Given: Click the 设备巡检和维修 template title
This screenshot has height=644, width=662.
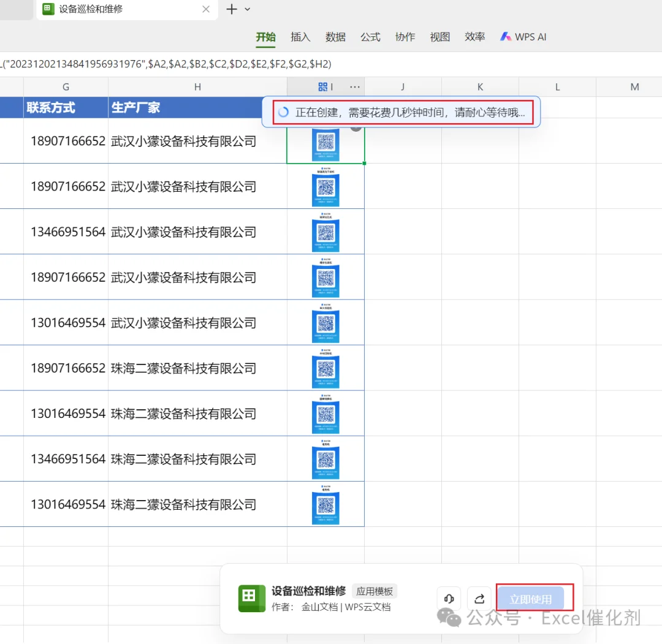Looking at the screenshot, I should tap(308, 591).
